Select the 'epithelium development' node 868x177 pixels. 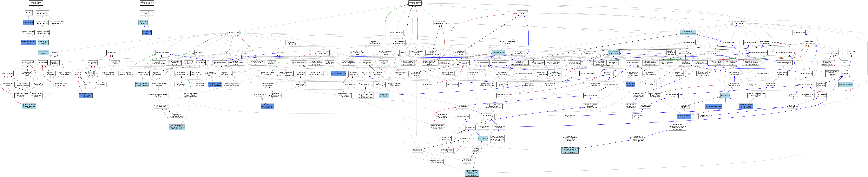coord(783,53)
